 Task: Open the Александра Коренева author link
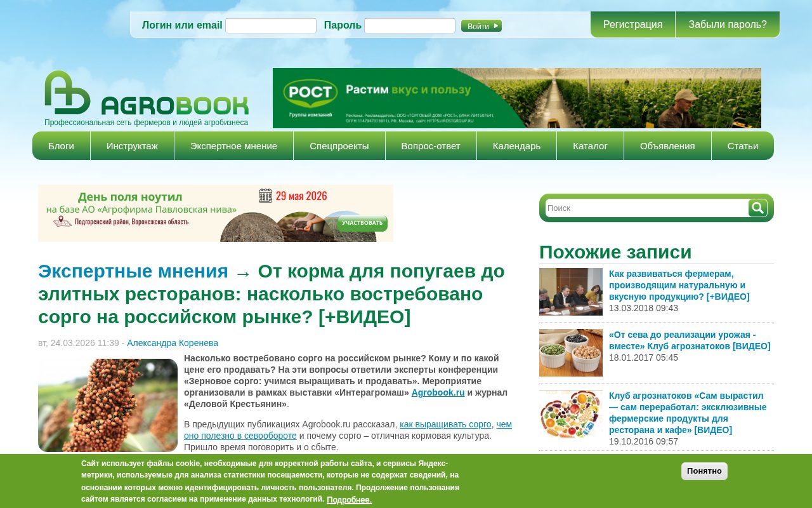pos(172,342)
